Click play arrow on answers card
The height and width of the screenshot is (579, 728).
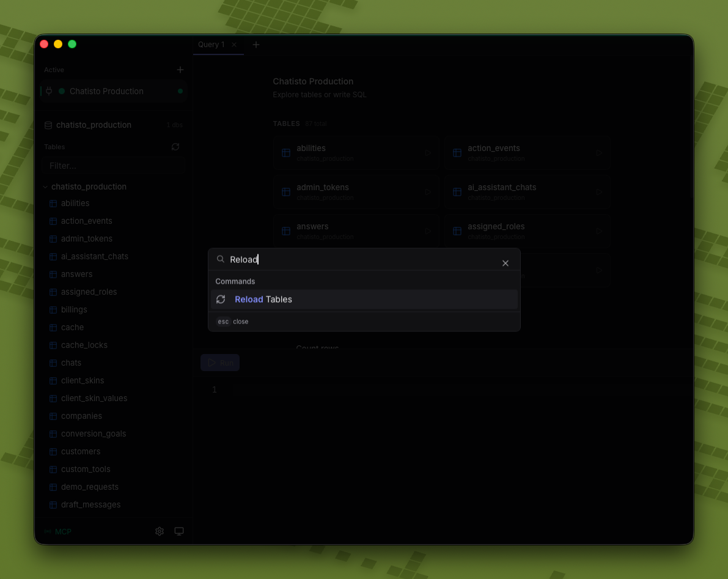coord(428,230)
